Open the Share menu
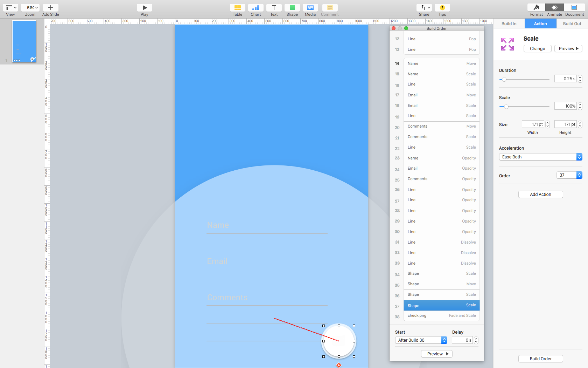 424,8
